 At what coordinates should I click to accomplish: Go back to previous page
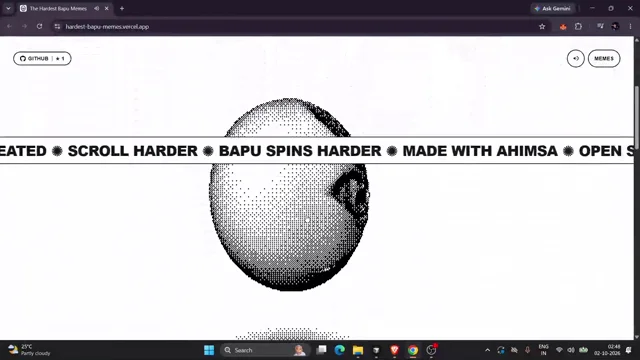coord(9,27)
